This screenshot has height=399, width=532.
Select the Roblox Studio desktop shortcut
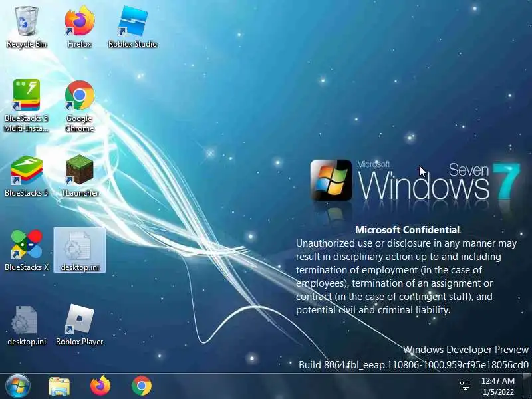point(132,27)
